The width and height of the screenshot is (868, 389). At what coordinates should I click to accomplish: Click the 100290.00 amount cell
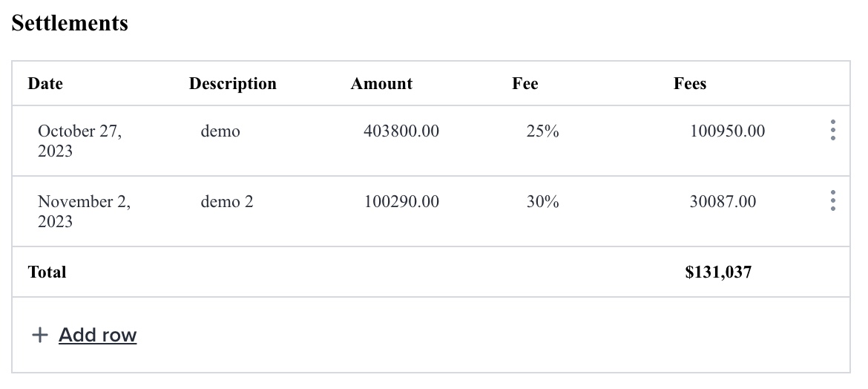tap(401, 202)
